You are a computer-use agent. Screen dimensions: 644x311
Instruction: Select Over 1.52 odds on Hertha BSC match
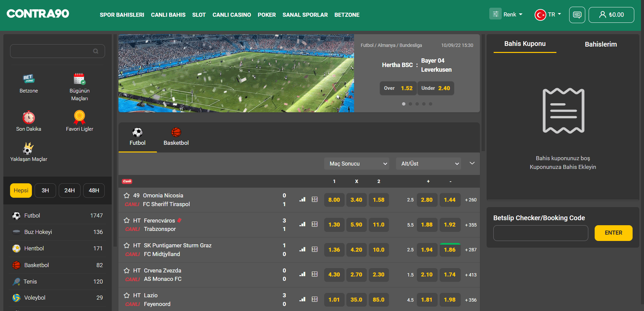click(x=398, y=88)
